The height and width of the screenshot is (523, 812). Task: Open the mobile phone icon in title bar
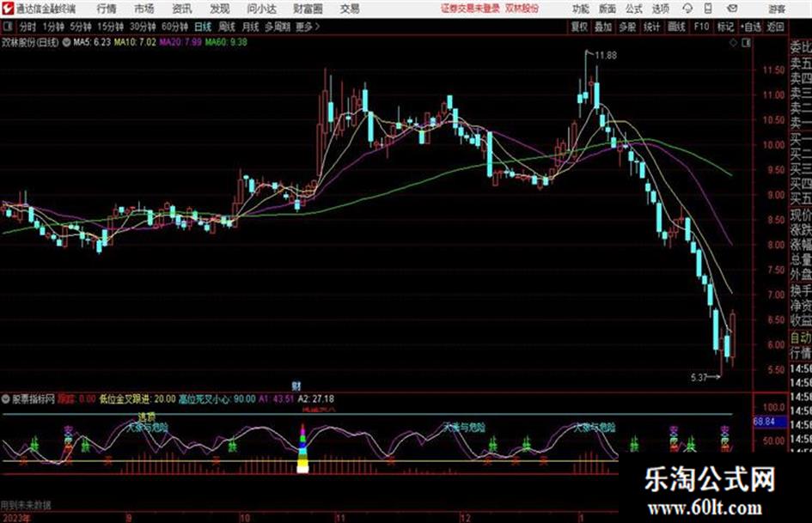click(x=708, y=9)
